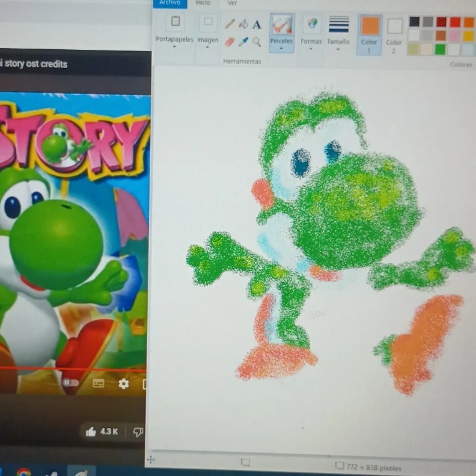
Task: Pick the cream color swatch
Action: pyautogui.click(x=427, y=49)
